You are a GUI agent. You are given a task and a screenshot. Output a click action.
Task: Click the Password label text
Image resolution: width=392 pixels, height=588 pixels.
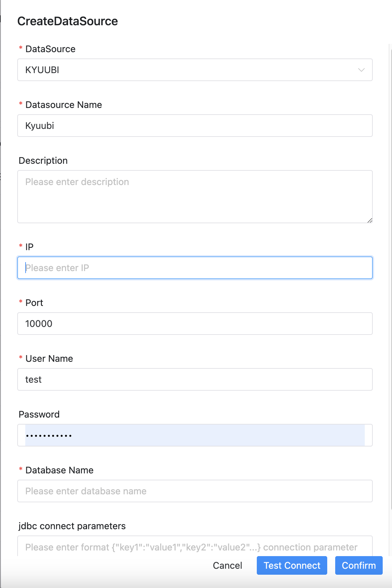tap(39, 414)
